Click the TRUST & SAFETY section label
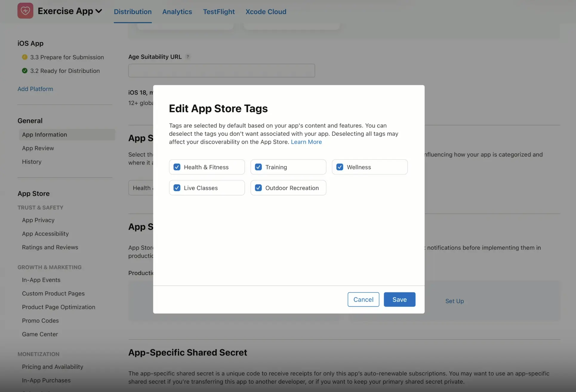The width and height of the screenshot is (576, 392). pyautogui.click(x=40, y=208)
